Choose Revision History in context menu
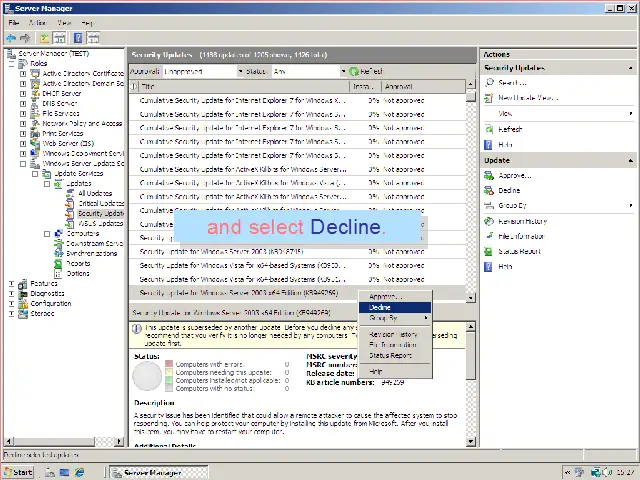Screen dimensions: 640x480 395,334
